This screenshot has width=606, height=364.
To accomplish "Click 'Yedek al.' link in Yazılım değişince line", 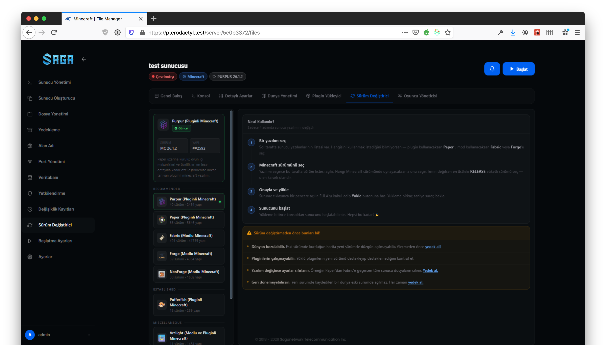I will (x=430, y=271).
